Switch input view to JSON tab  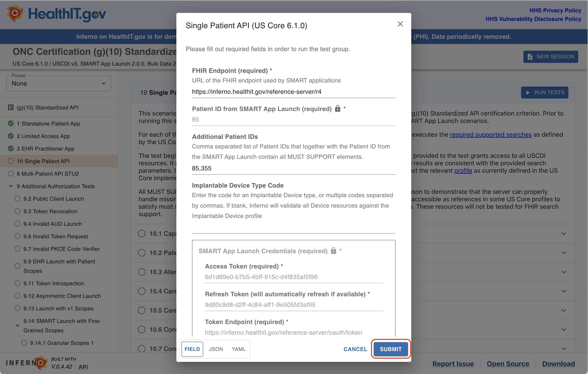216,349
